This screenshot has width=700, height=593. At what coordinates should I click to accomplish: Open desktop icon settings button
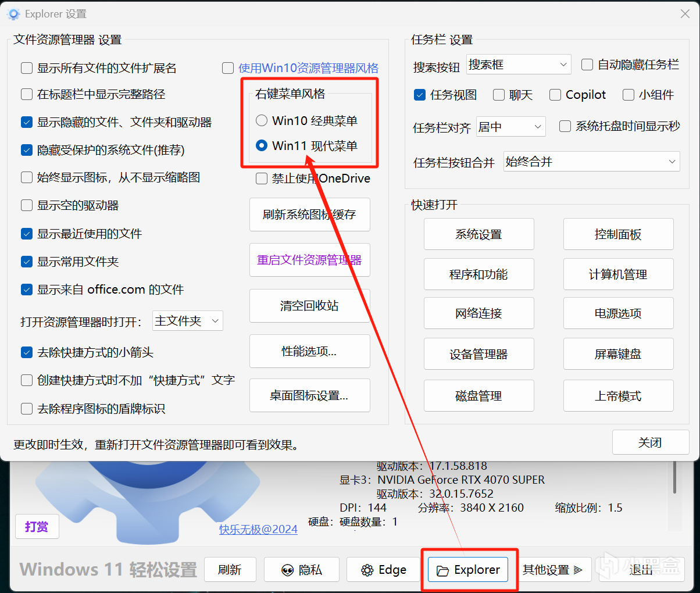pyautogui.click(x=310, y=396)
